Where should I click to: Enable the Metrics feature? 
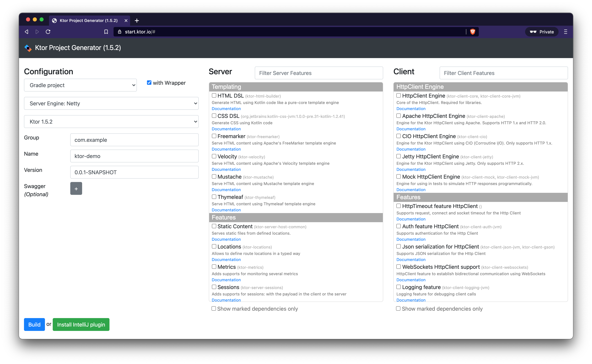pyautogui.click(x=214, y=266)
